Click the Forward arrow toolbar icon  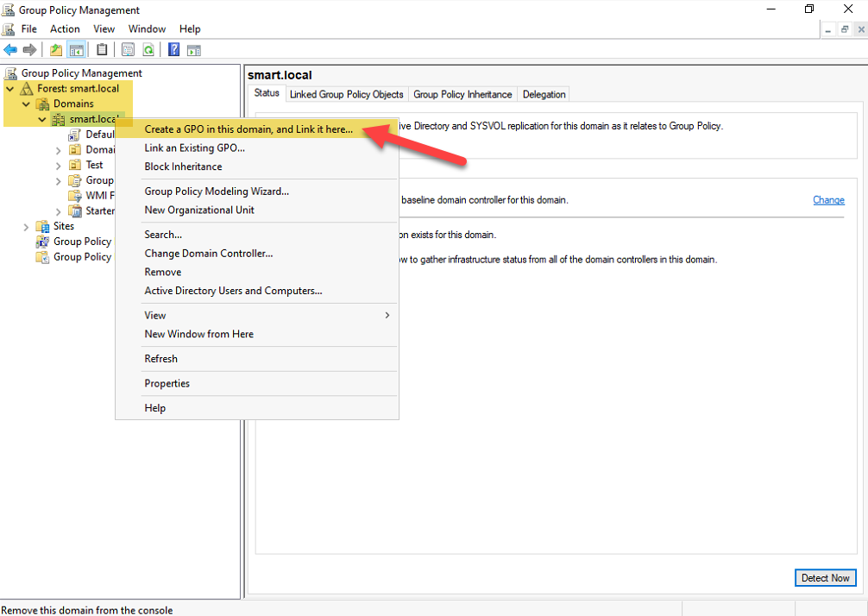click(x=29, y=50)
